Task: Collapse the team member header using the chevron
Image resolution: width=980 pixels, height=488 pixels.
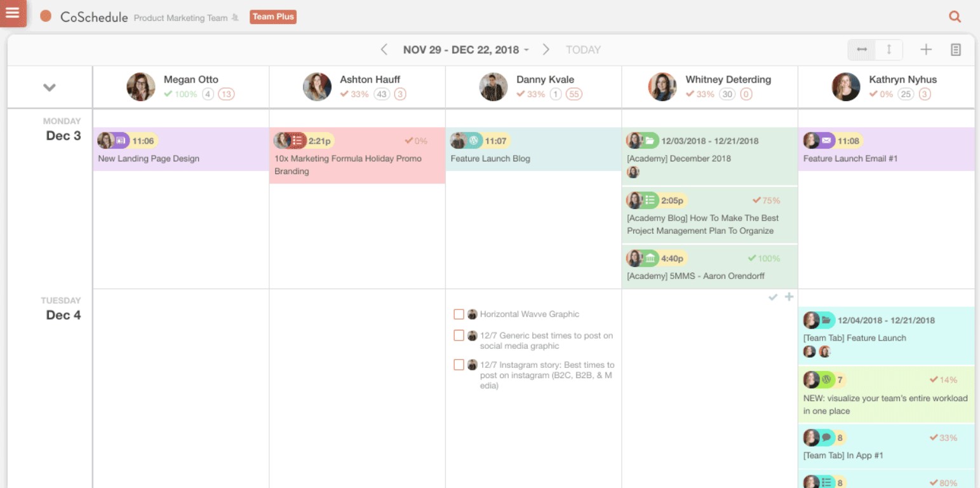Action: [50, 87]
